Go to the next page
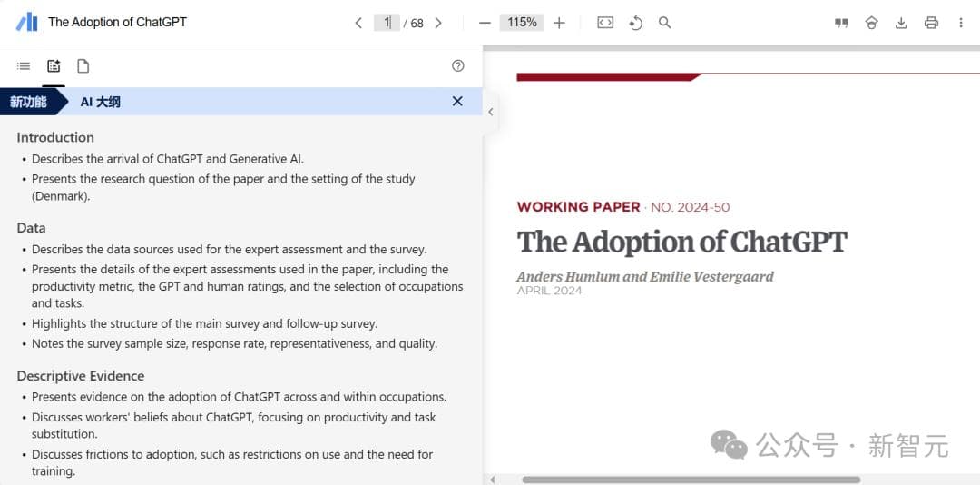The width and height of the screenshot is (980, 485). click(x=438, y=23)
